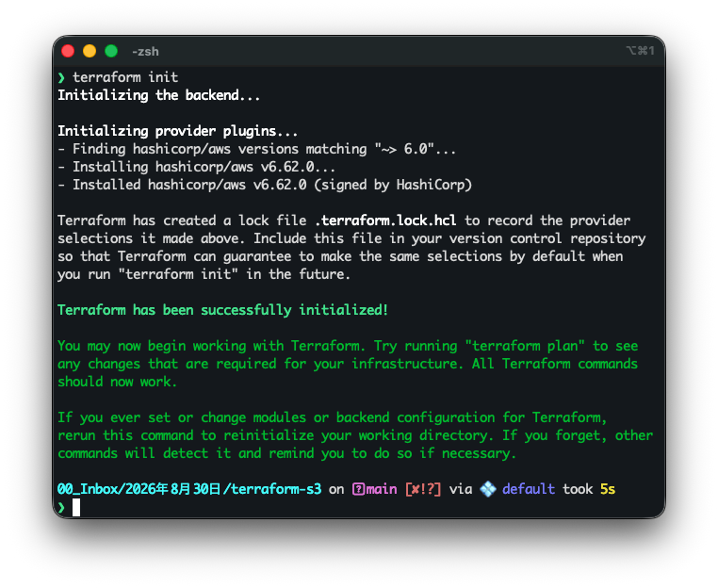Click the green prompt arrow on last line
718x588 pixels.
pos(61,507)
